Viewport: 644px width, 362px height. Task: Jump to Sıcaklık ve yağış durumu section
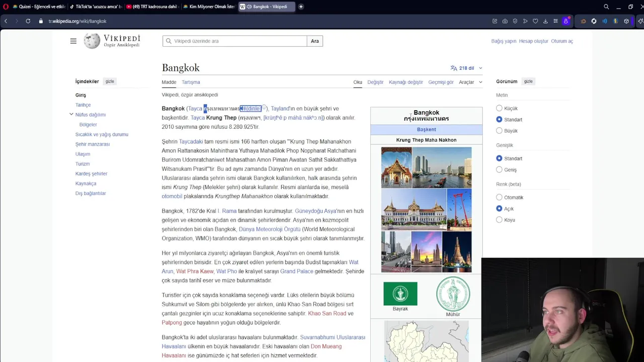coord(102,134)
